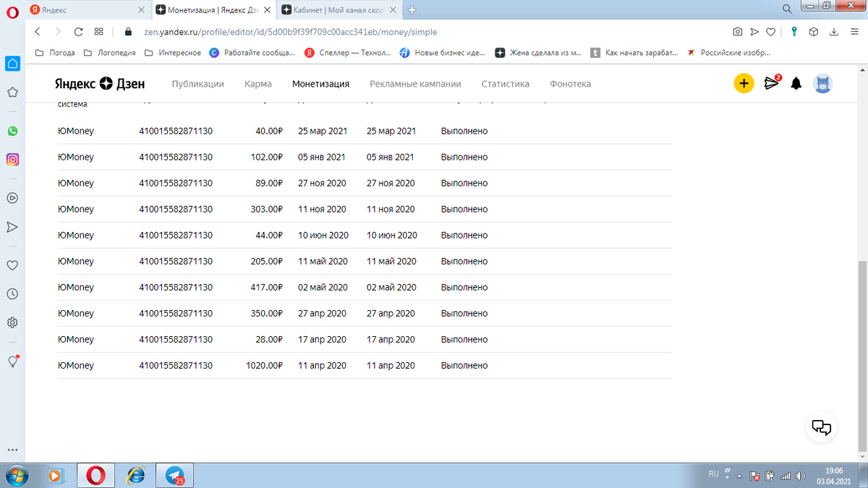The width and height of the screenshot is (868, 488).
Task: Open the Спеллер bookmark
Action: point(348,53)
